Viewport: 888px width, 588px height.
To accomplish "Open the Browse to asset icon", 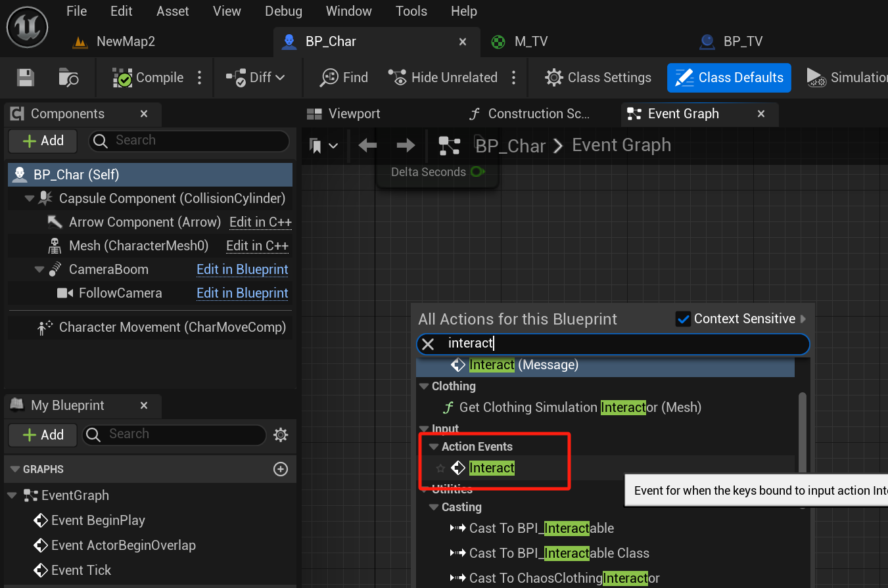I will [69, 78].
